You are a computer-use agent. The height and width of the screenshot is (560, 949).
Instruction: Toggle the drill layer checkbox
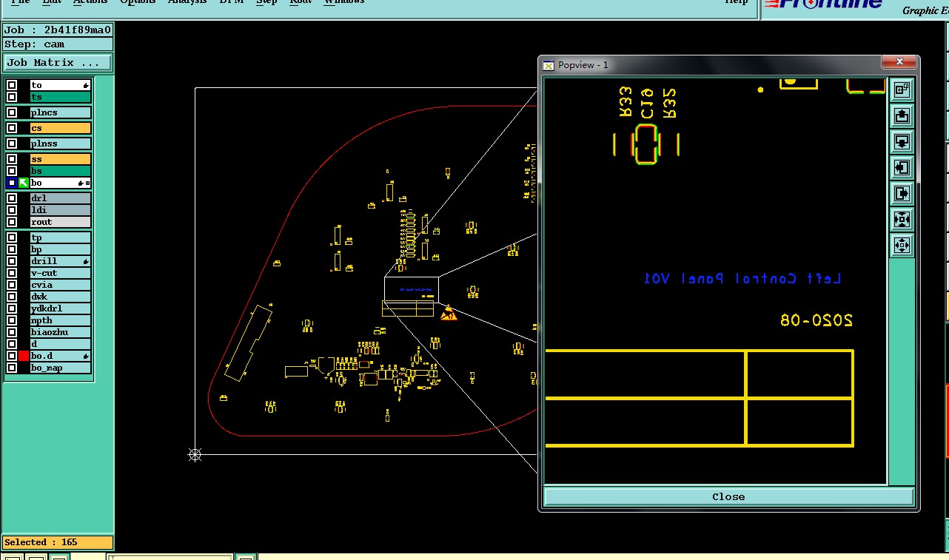tap(12, 261)
